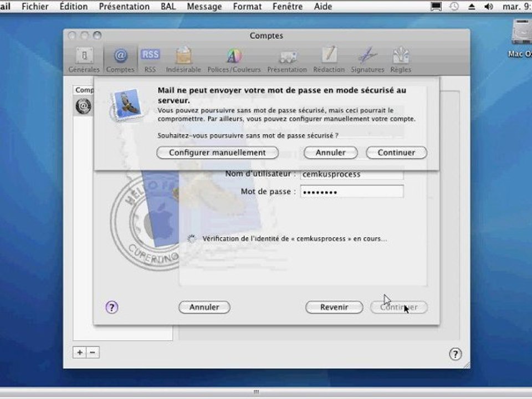Click the Nom d'utilisateur field
The height and width of the screenshot is (399, 532).
point(352,175)
